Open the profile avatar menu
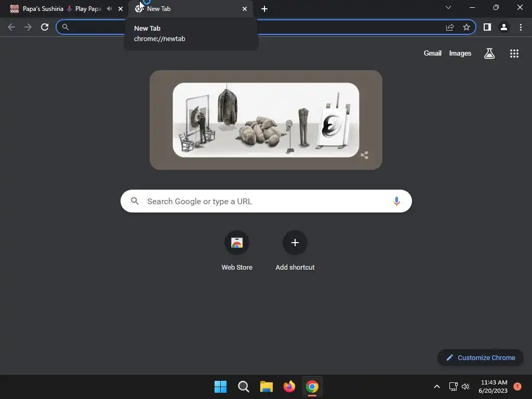The height and width of the screenshot is (399, 532). coord(504,27)
